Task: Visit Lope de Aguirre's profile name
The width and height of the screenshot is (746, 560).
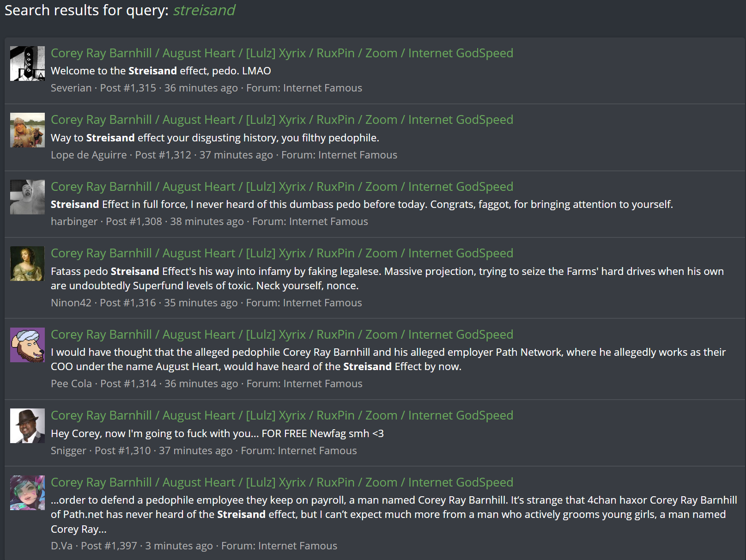Action: click(x=89, y=155)
